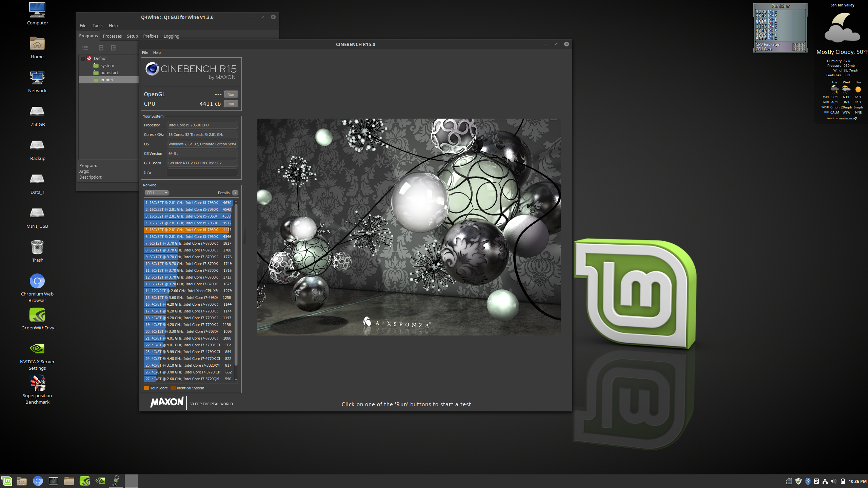The width and height of the screenshot is (868, 488).
Task: Open the CPU ranking dropdown
Action: 157,193
